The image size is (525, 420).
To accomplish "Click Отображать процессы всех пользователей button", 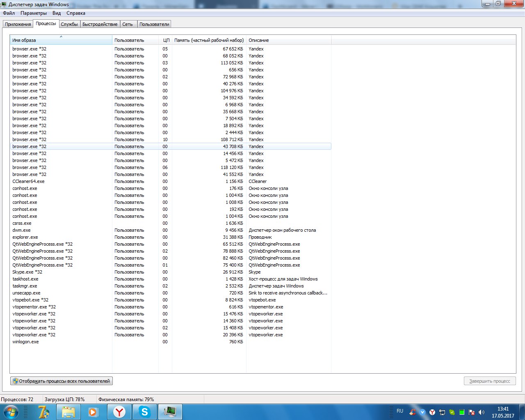I will click(62, 381).
